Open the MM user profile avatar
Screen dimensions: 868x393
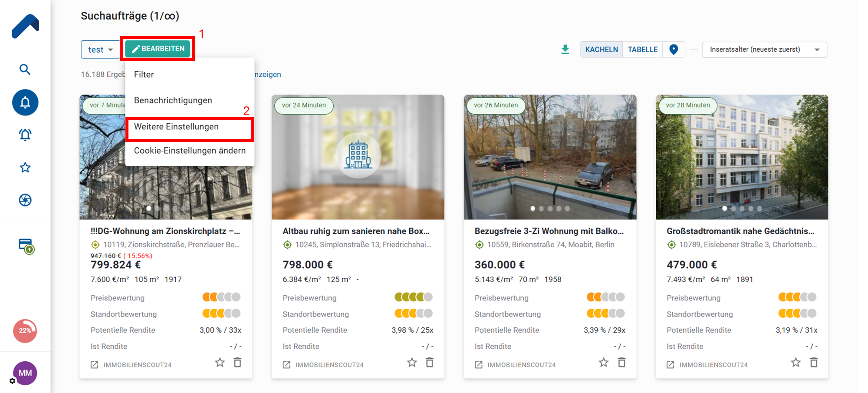click(x=25, y=373)
